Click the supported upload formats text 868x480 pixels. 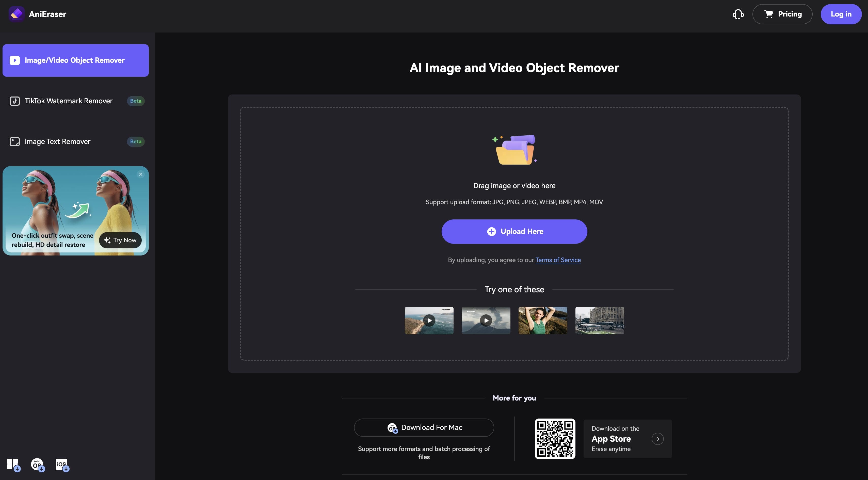[x=514, y=202]
